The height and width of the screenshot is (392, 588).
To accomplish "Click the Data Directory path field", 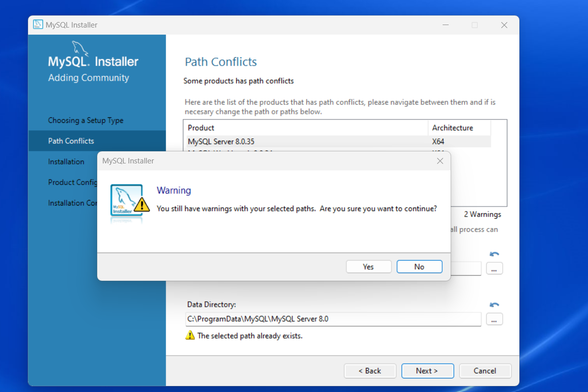I will click(333, 319).
